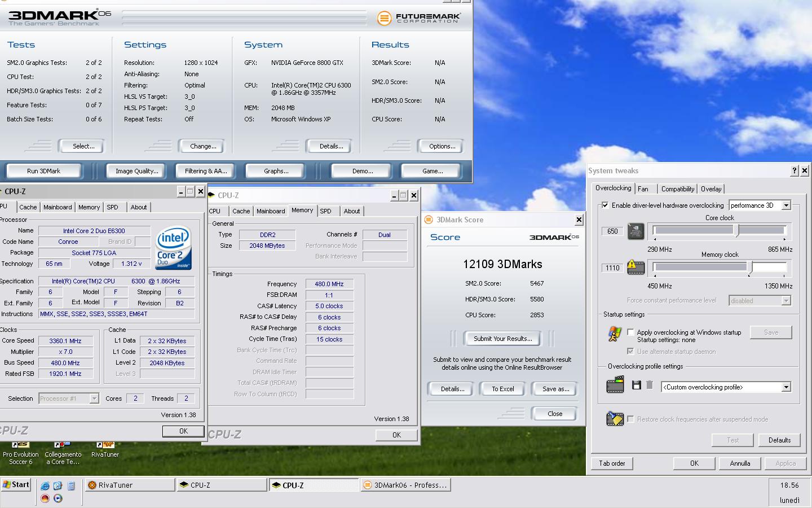
Task: Open the Collegamento a Core Temp desktop shortcut
Action: (63, 453)
